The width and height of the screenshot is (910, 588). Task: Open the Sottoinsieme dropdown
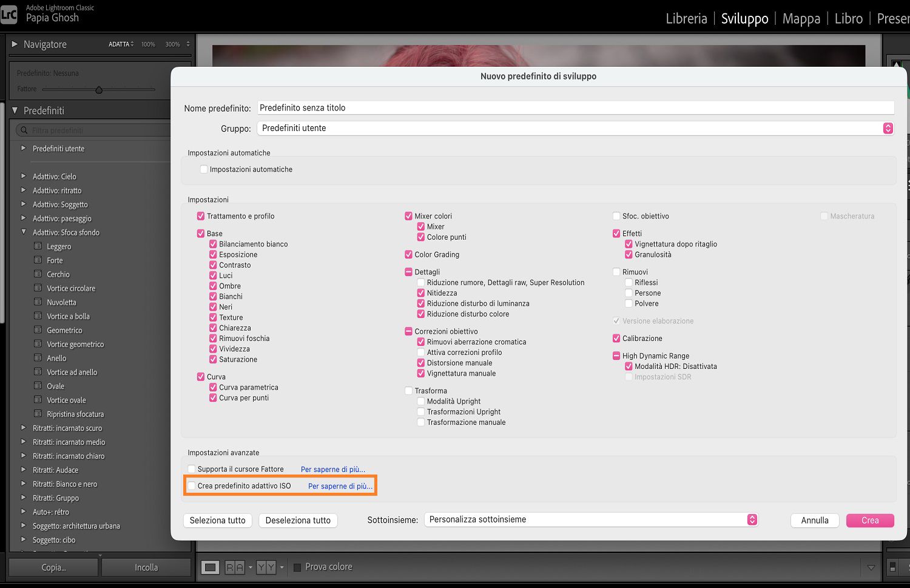tap(591, 519)
